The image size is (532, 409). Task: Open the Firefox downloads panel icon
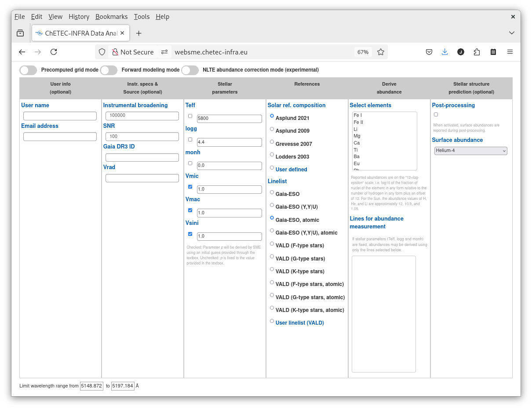445,52
